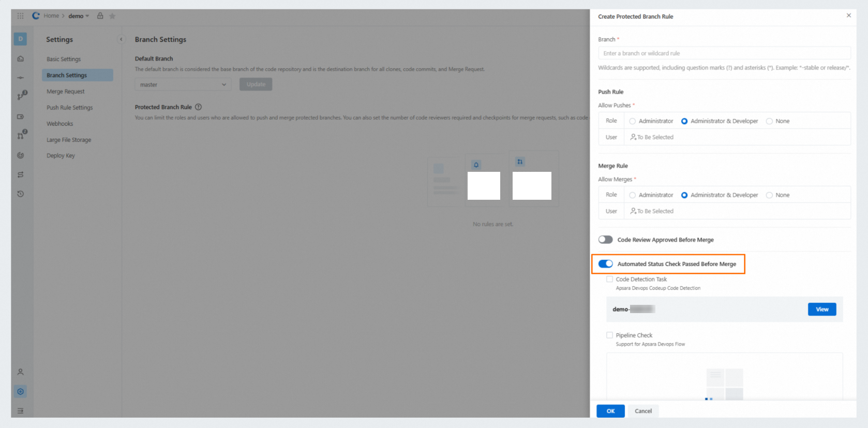Click help icon next to Protected Branch Rule
The height and width of the screenshot is (428, 868).
(198, 107)
